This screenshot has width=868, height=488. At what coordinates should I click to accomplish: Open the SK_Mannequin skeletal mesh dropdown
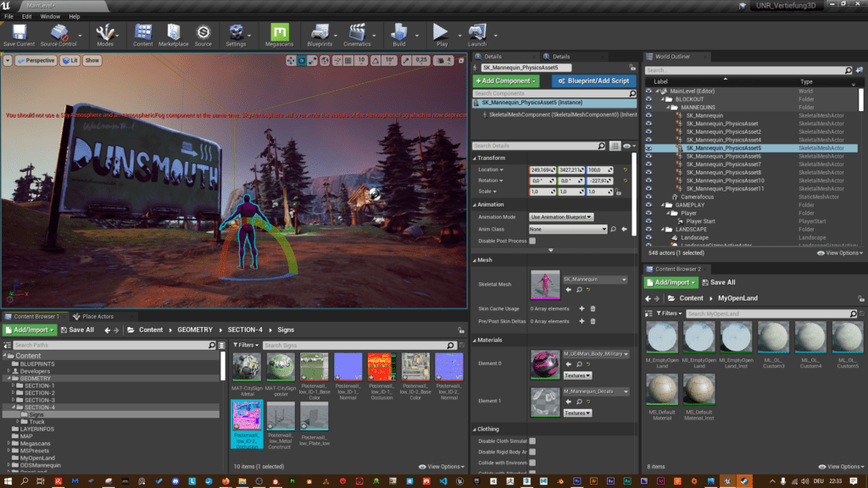point(595,280)
